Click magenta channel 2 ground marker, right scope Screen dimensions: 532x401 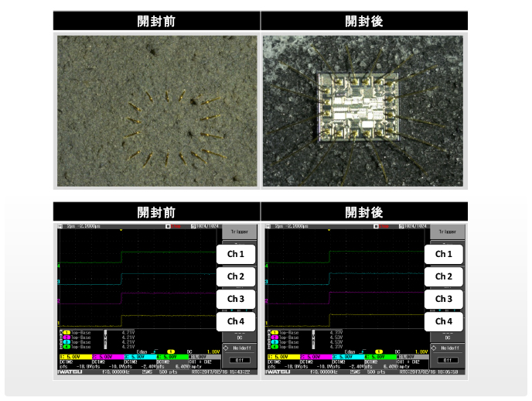click(267, 301)
